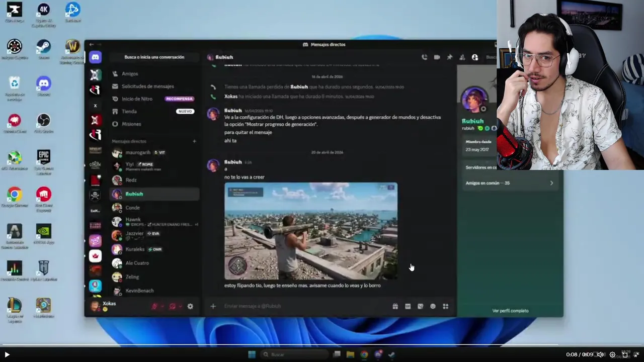Open the attachment plus button in the message bar
Screen dimensions: 644x362
click(x=213, y=306)
